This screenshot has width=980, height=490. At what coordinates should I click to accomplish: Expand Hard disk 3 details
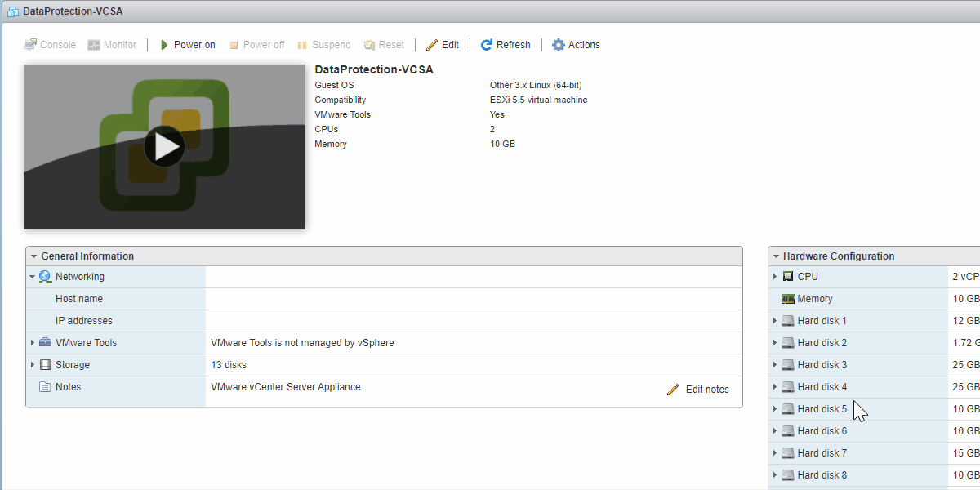(775, 365)
